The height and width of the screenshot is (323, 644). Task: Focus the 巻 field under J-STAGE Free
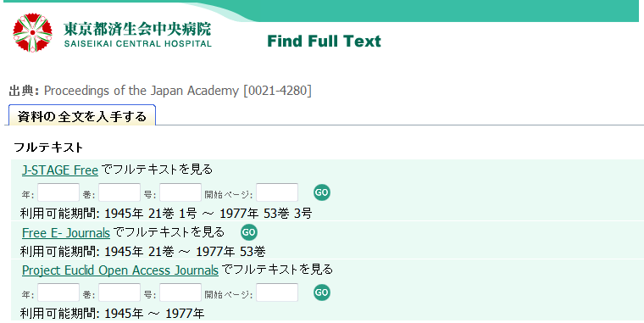click(x=119, y=192)
